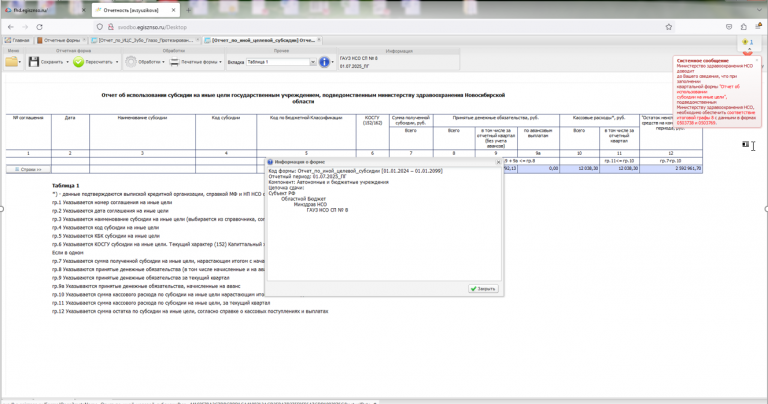Click the Субъект РФ line in dialog
This screenshot has width=768, height=404.
282,193
